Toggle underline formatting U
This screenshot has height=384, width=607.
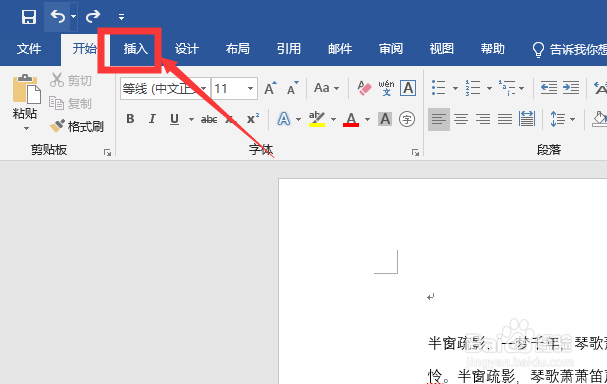(174, 119)
